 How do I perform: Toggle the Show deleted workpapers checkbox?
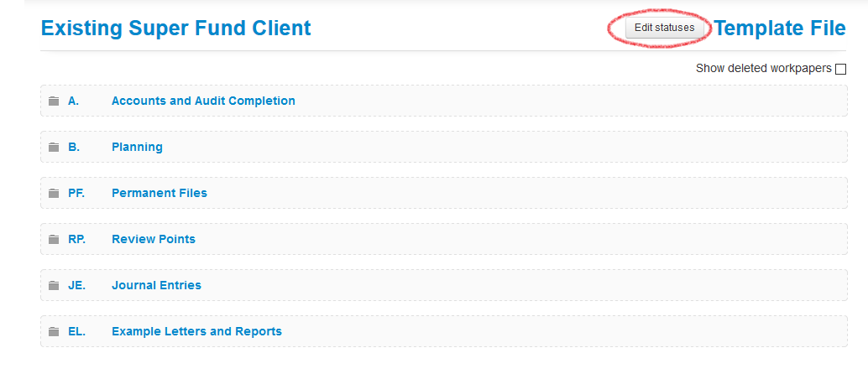coord(841,69)
